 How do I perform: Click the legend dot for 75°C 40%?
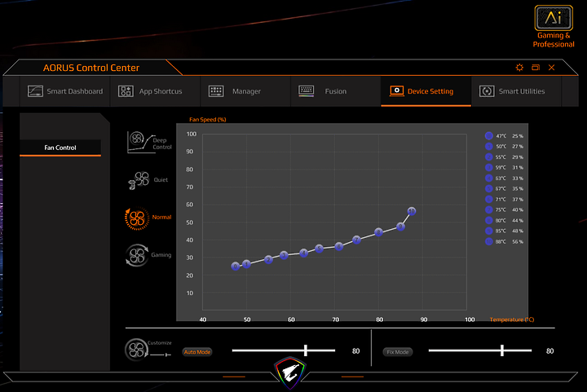[488, 209]
